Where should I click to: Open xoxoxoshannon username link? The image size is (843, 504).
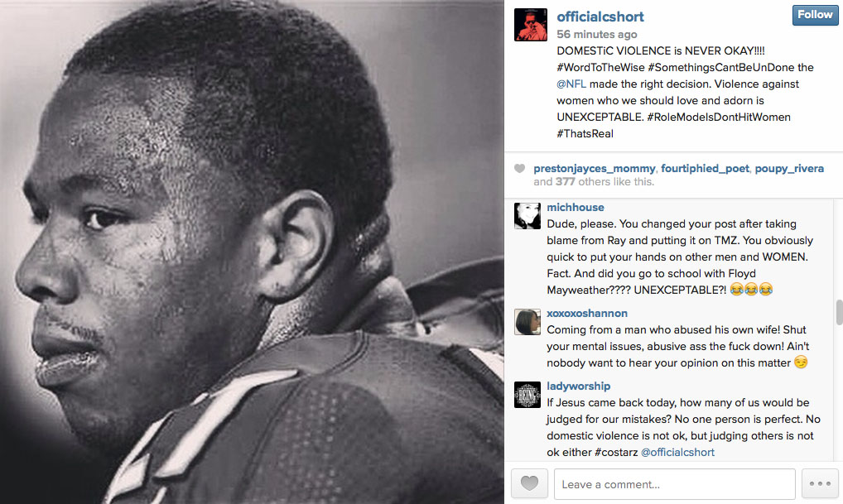(x=587, y=314)
